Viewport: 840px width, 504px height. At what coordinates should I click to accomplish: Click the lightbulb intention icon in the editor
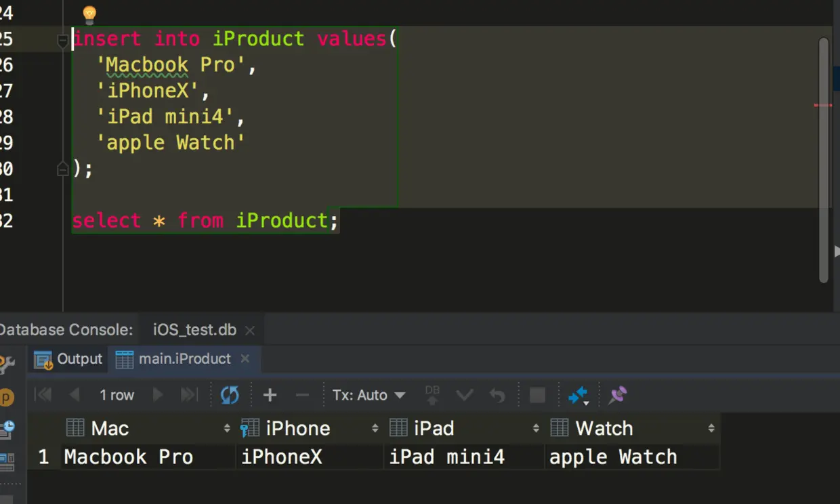pyautogui.click(x=88, y=14)
